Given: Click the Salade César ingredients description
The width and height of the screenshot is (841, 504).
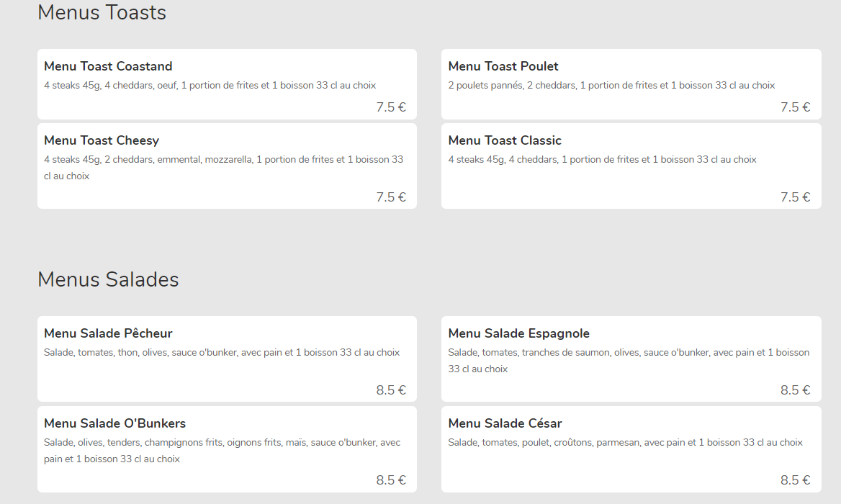Looking at the screenshot, I should tap(626, 443).
